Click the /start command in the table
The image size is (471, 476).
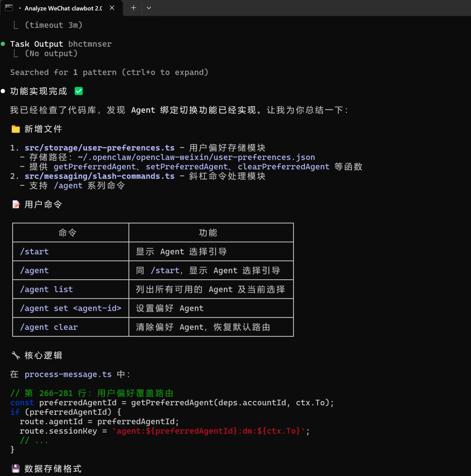[x=34, y=252]
